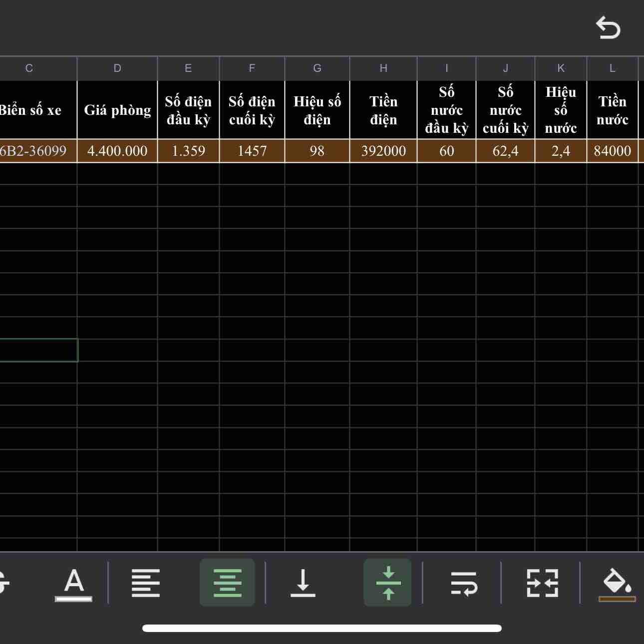Image resolution: width=644 pixels, height=644 pixels.
Task: Align cell content to bottom
Action: pyautogui.click(x=303, y=583)
